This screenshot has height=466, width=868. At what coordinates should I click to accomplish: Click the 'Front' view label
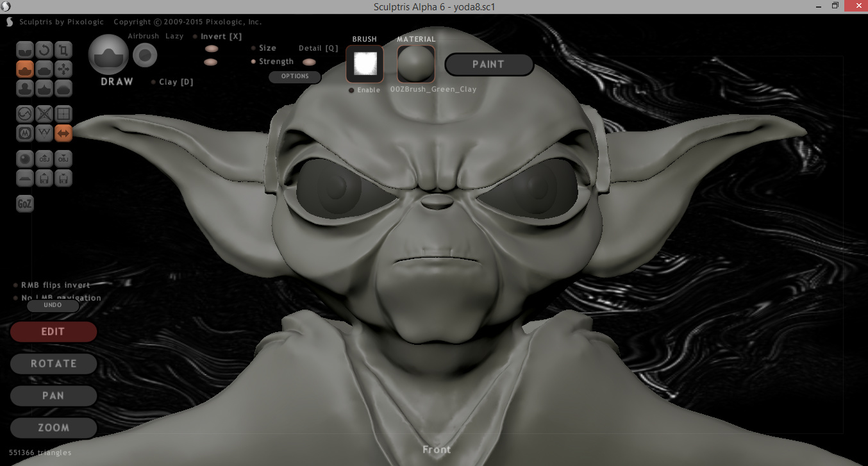437,450
